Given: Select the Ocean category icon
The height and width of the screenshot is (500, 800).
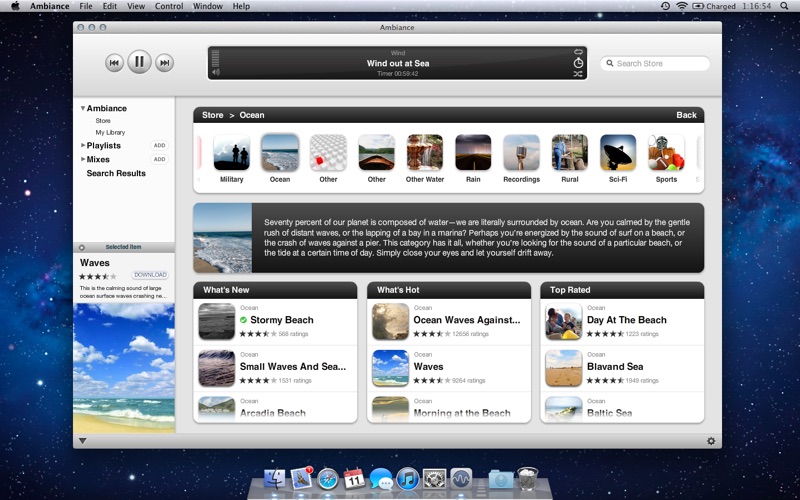Looking at the screenshot, I should pos(280,153).
